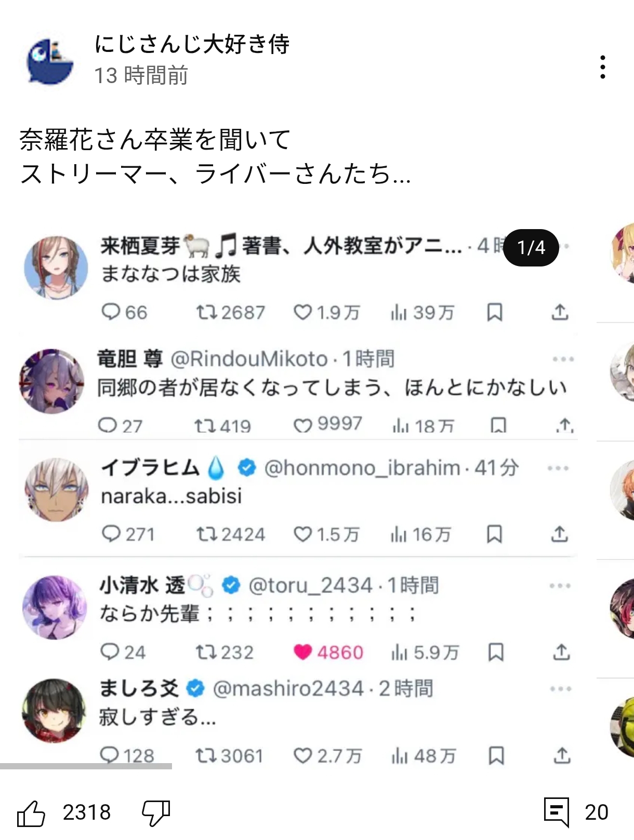Screen dimensions: 634x840
Task: Open the comments showing 20 replies
Action: (556, 812)
